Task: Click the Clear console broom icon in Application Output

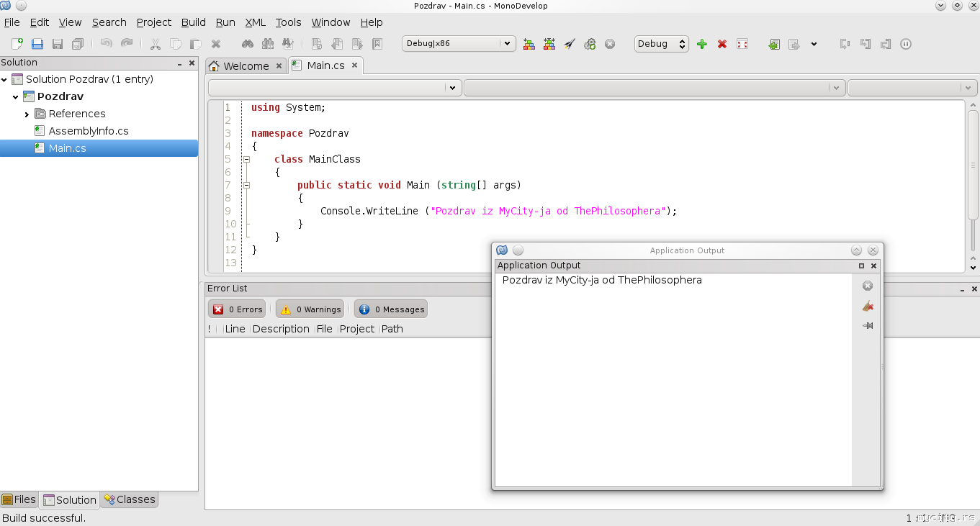Action: click(868, 306)
